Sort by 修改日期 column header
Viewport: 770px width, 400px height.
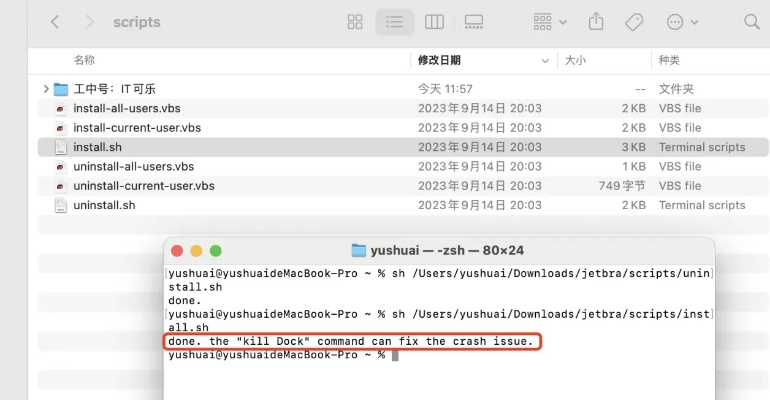[439, 60]
